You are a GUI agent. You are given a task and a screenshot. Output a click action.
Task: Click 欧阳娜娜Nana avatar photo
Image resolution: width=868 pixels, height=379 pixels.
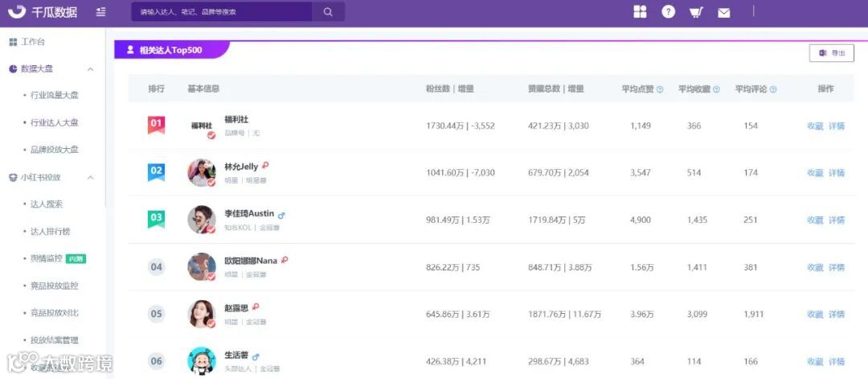pos(202,267)
